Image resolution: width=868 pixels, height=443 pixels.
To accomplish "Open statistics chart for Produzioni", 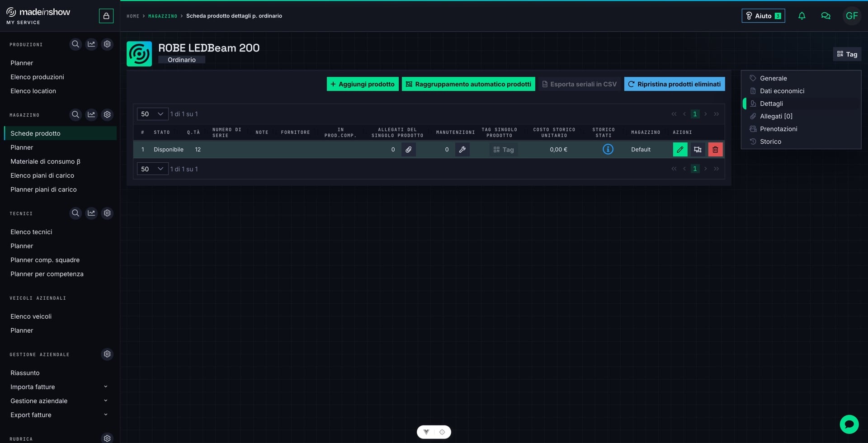I will 91,44.
